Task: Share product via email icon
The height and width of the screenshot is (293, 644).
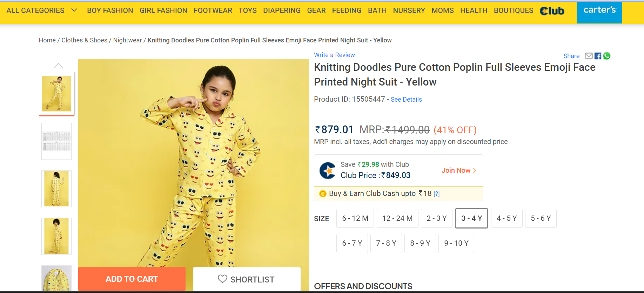Action: click(x=589, y=56)
